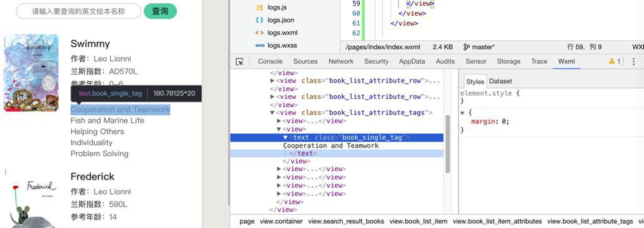Click the Problem Solving tag
The height and width of the screenshot is (228, 644).
pyautogui.click(x=99, y=154)
